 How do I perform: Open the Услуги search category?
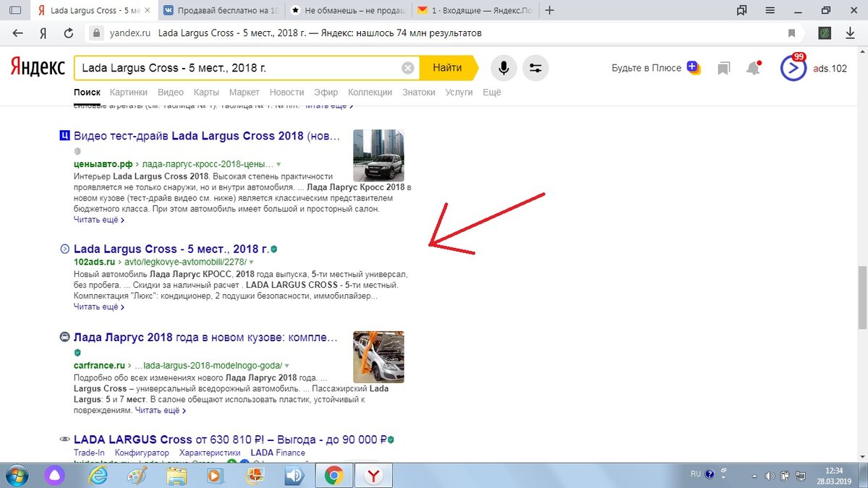[459, 92]
